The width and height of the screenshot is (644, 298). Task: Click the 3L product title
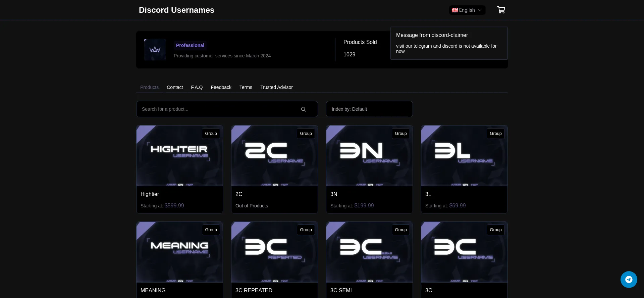[428, 194]
